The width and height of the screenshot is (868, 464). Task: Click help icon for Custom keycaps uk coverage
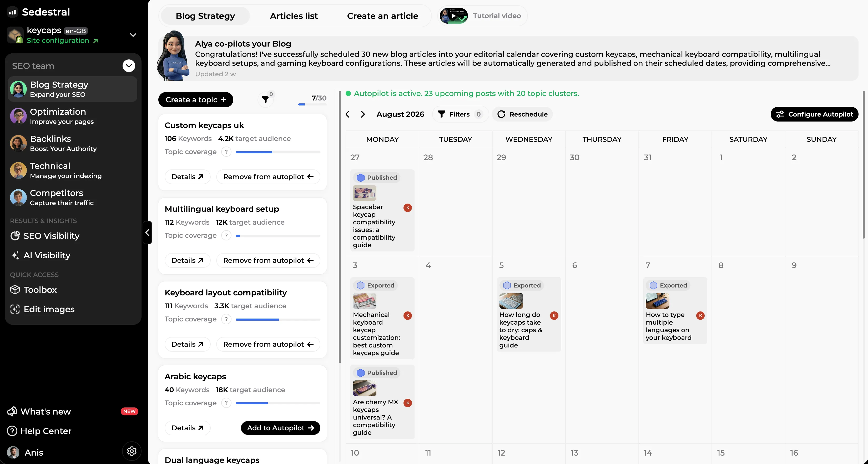[x=226, y=152]
